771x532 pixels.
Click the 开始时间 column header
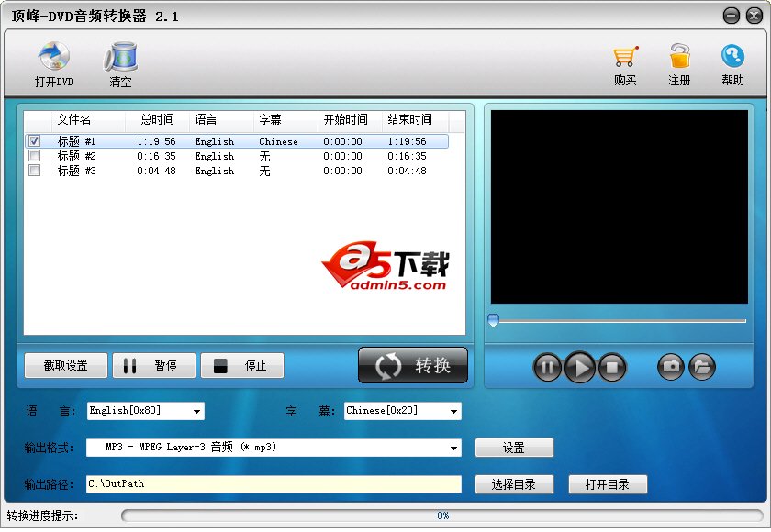(350, 119)
